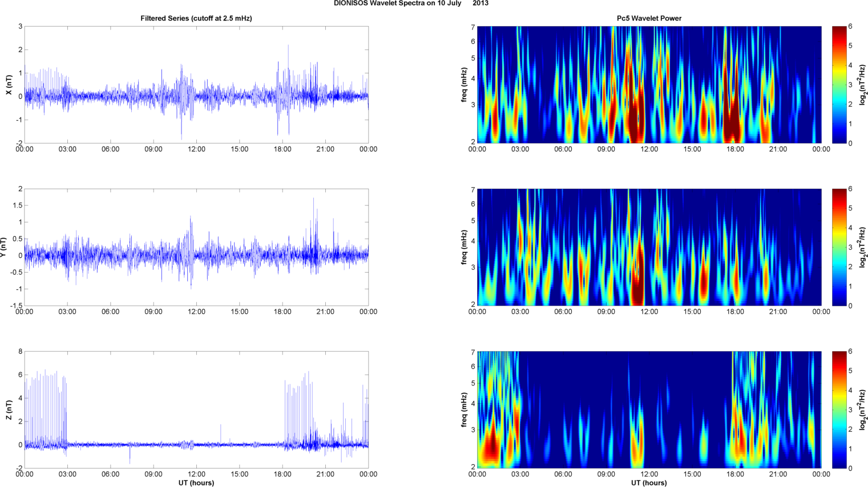
Task: Select the Y component filtered series plot
Action: coord(196,247)
